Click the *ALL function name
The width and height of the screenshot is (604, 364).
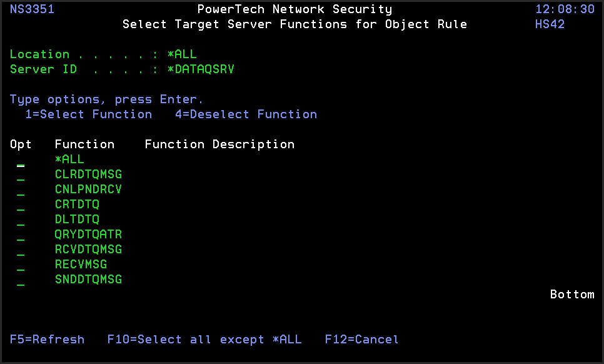(x=69, y=159)
